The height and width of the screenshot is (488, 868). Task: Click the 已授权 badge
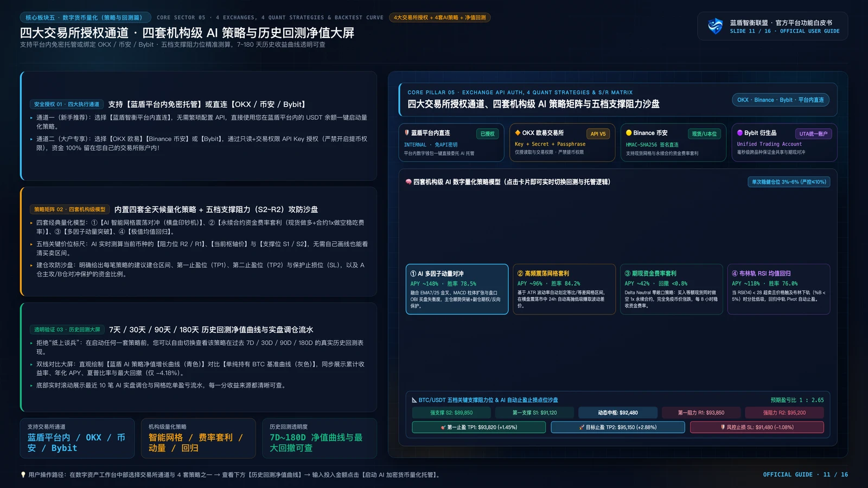pyautogui.click(x=487, y=133)
